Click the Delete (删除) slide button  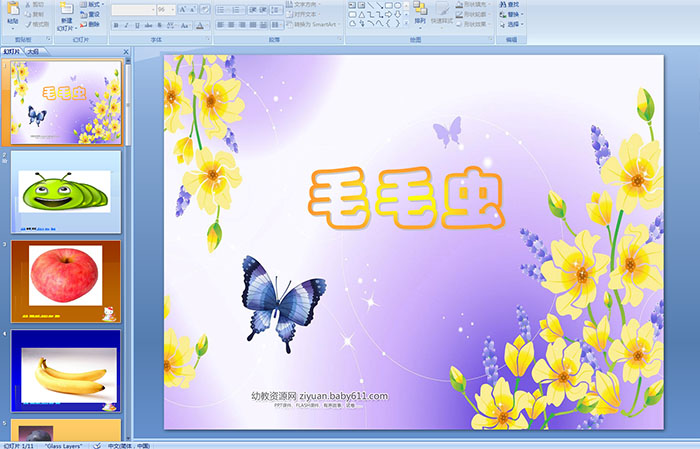(90, 25)
